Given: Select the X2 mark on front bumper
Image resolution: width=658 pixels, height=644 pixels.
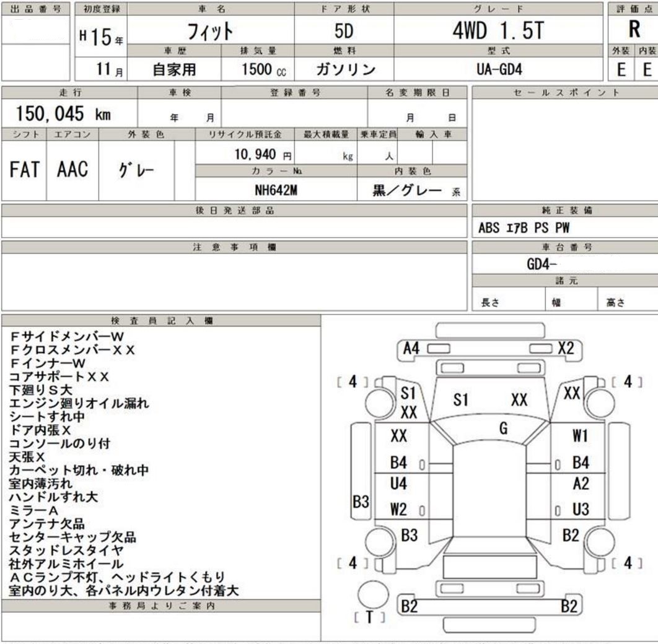Looking at the screenshot, I should [566, 349].
